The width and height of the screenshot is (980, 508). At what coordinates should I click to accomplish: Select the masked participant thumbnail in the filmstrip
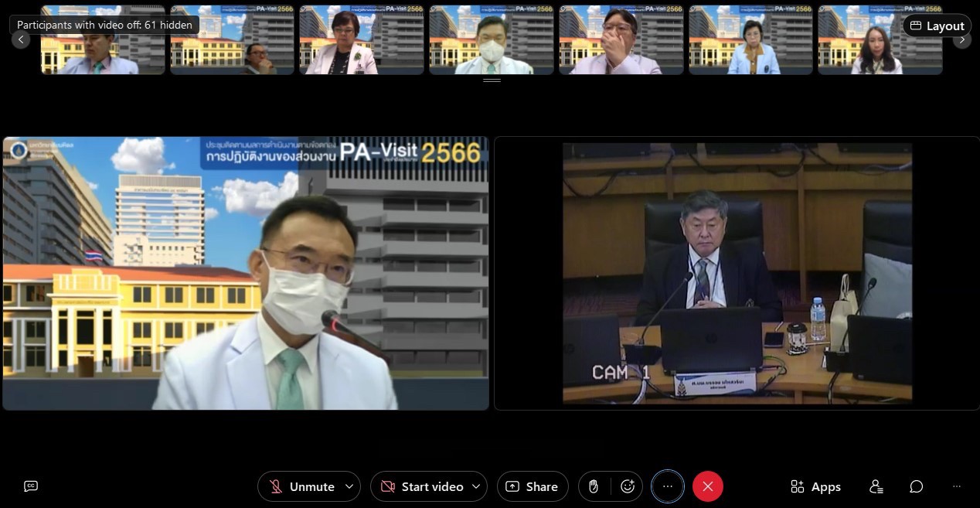click(492, 40)
